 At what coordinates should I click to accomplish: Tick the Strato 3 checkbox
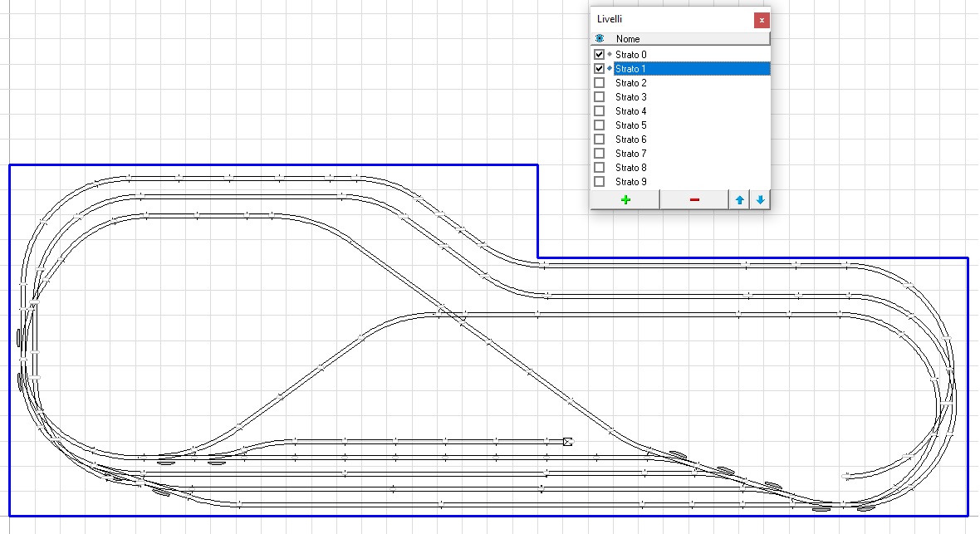pyautogui.click(x=600, y=97)
